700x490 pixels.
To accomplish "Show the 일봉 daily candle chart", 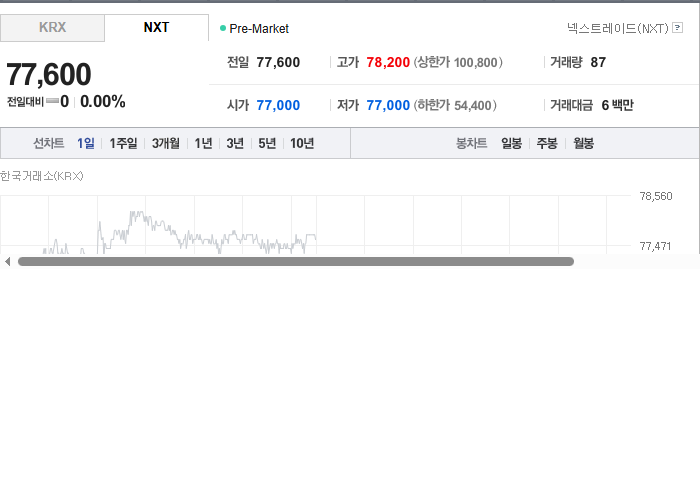I will [511, 143].
